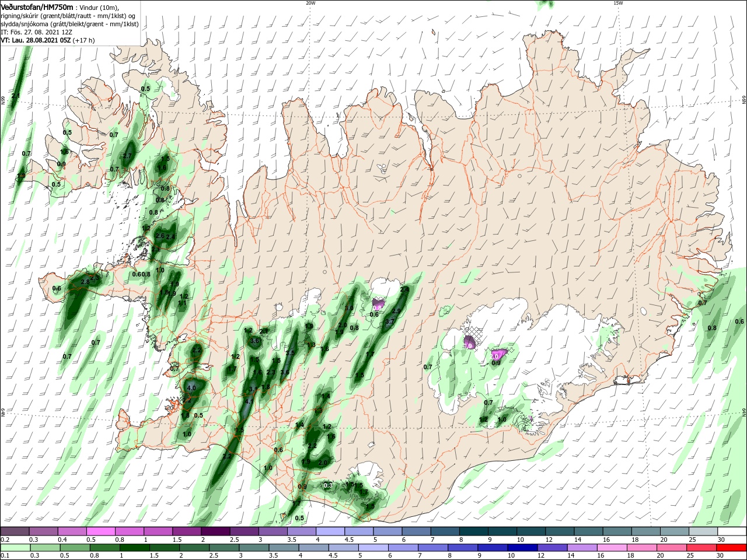Pick the rain legend swatch labeled 7

pos(433,548)
